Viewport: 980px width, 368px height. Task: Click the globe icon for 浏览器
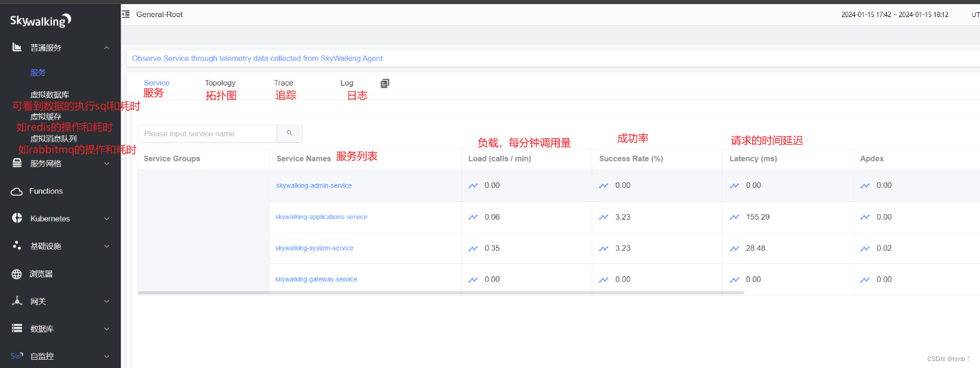point(17,274)
